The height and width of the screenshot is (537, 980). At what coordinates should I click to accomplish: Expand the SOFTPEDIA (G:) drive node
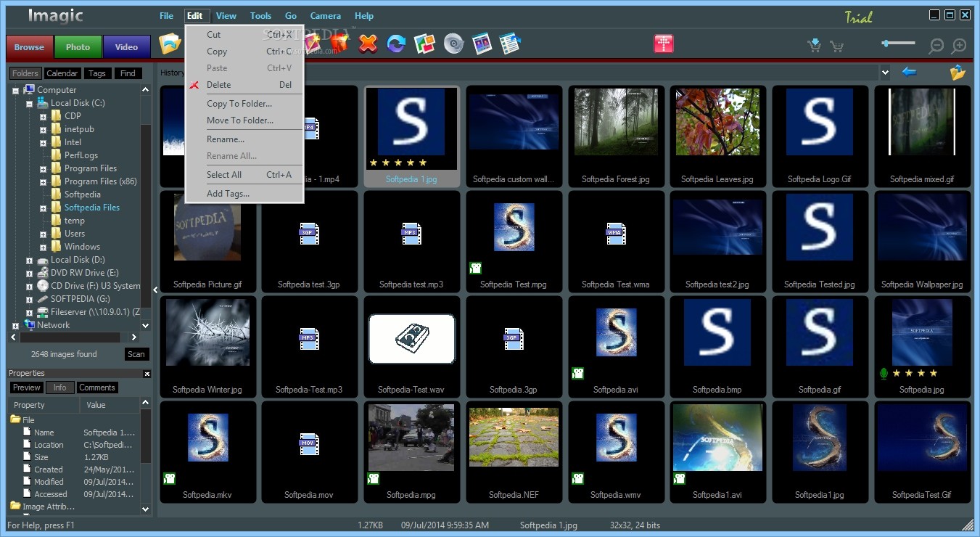point(30,299)
